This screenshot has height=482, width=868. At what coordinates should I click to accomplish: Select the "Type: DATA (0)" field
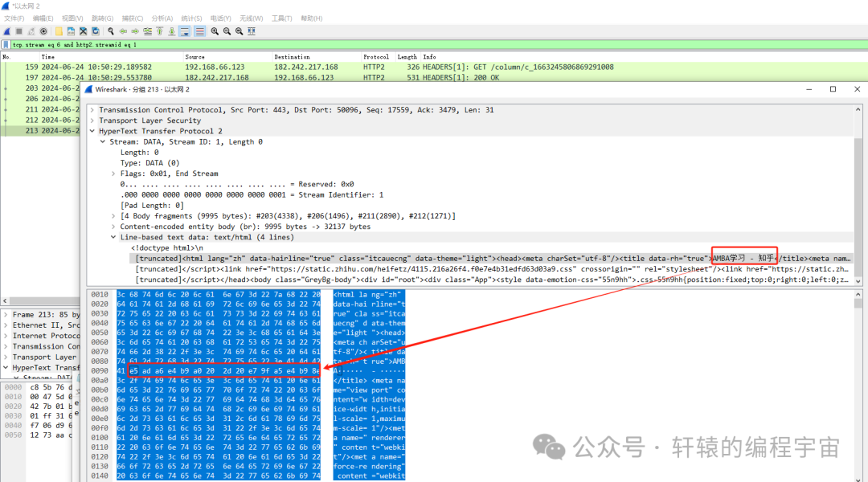tap(150, 163)
